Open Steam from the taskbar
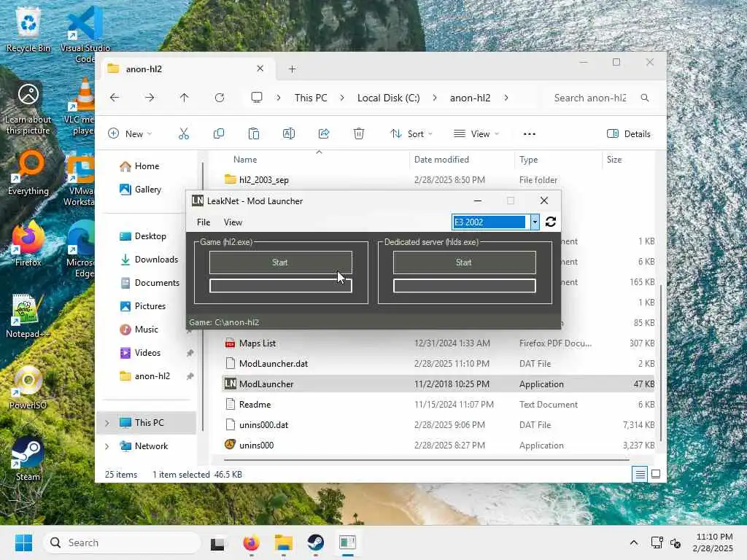The height and width of the screenshot is (560, 747). click(x=315, y=542)
